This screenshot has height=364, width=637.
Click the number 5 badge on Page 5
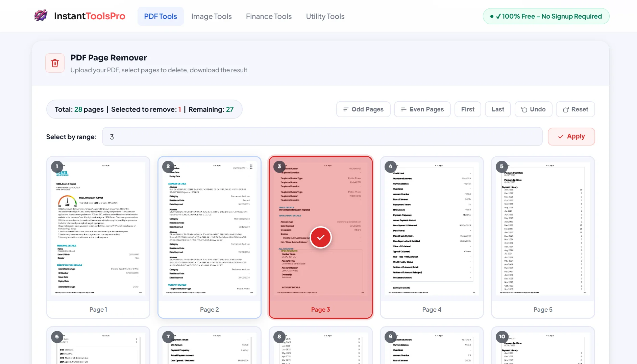click(x=501, y=166)
